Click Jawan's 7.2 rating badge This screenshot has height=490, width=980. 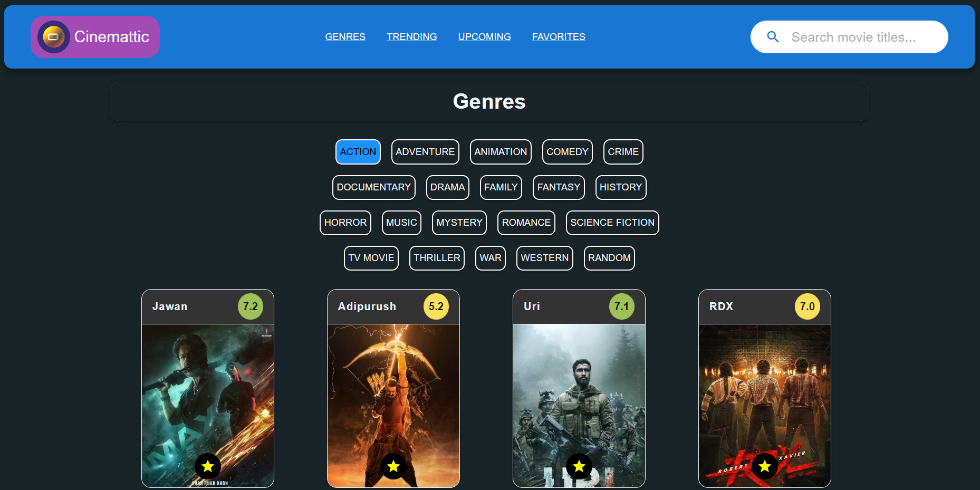click(251, 306)
